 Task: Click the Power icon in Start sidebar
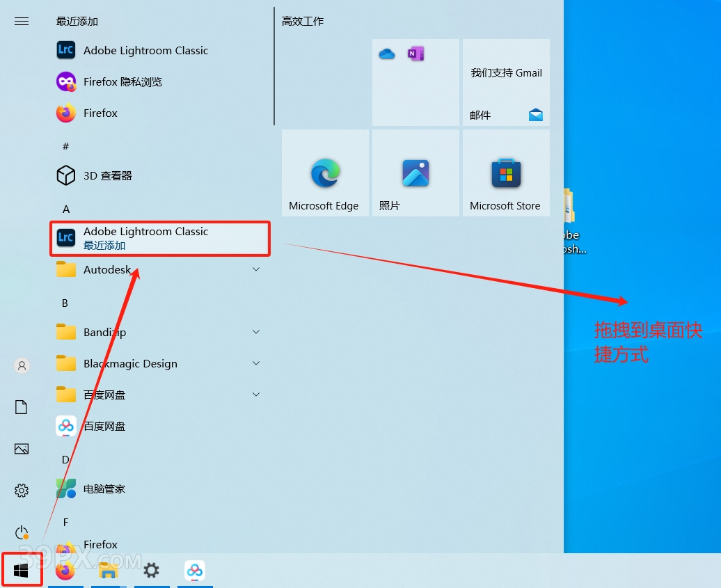tap(22, 533)
